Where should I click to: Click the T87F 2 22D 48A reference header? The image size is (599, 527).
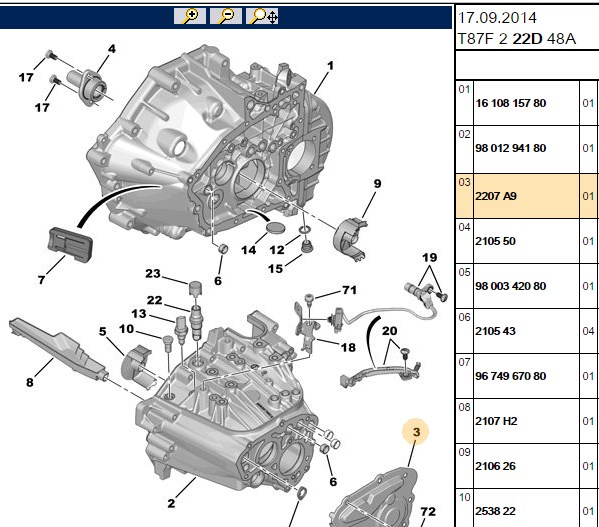[516, 39]
